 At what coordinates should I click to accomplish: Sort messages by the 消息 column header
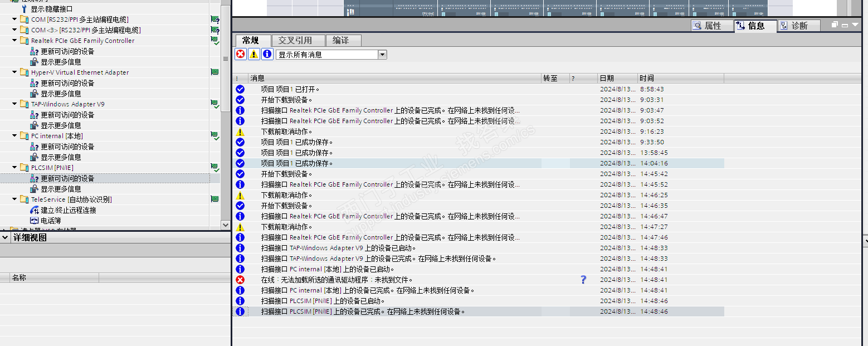pyautogui.click(x=394, y=79)
